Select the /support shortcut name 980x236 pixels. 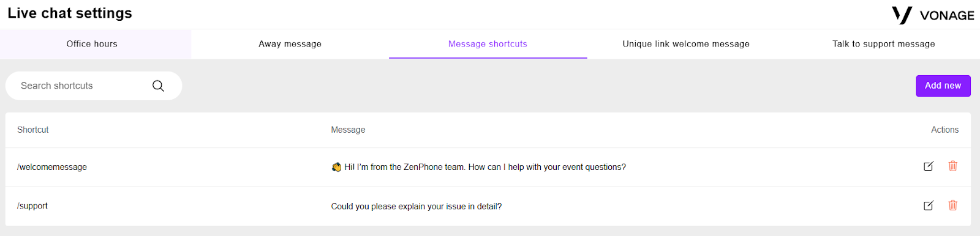coord(32,206)
